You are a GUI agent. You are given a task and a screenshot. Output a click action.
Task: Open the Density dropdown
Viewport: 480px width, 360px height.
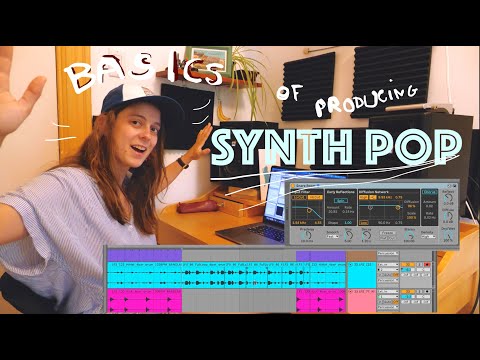(428, 237)
